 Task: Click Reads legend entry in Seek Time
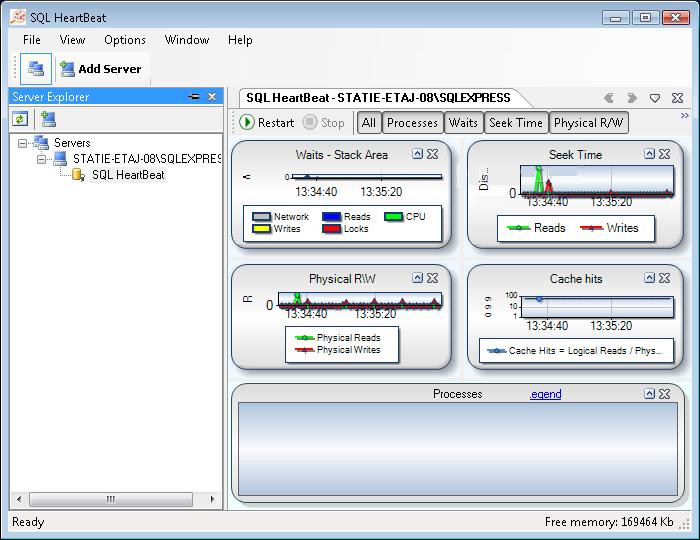(x=536, y=228)
